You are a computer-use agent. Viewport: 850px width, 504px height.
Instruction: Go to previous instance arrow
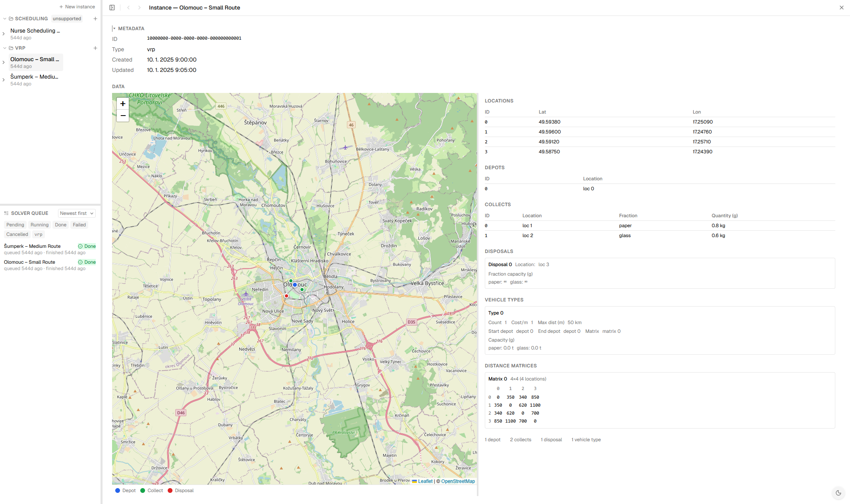128,8
